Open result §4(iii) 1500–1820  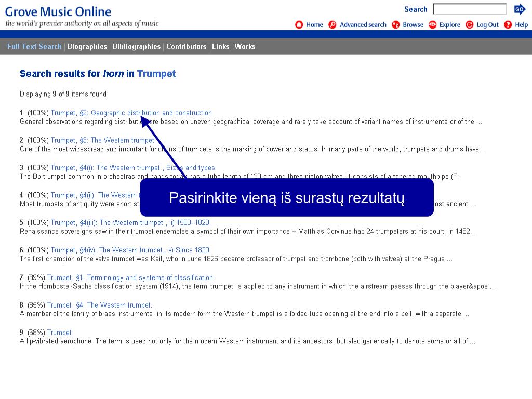tap(130, 222)
